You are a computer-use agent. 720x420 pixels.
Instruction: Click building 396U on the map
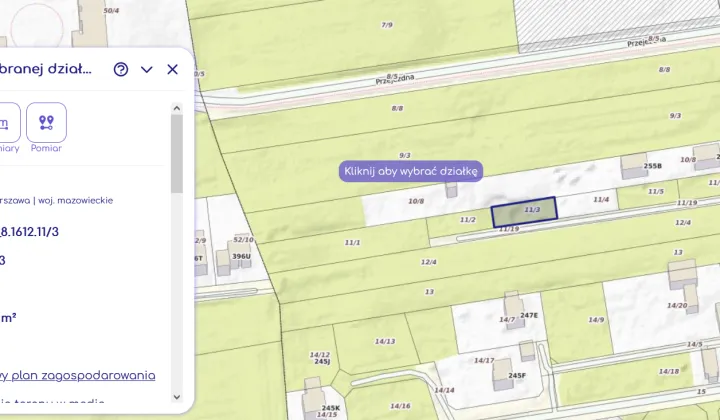click(x=241, y=256)
